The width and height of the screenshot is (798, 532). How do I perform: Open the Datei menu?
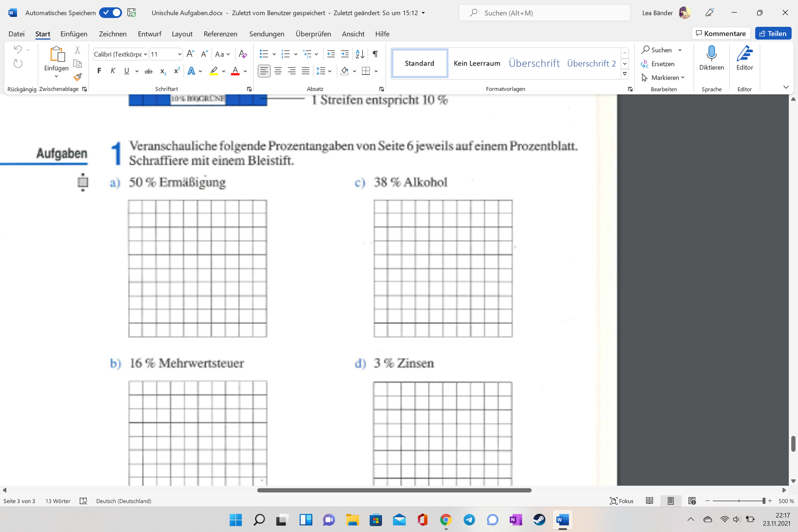click(x=16, y=34)
